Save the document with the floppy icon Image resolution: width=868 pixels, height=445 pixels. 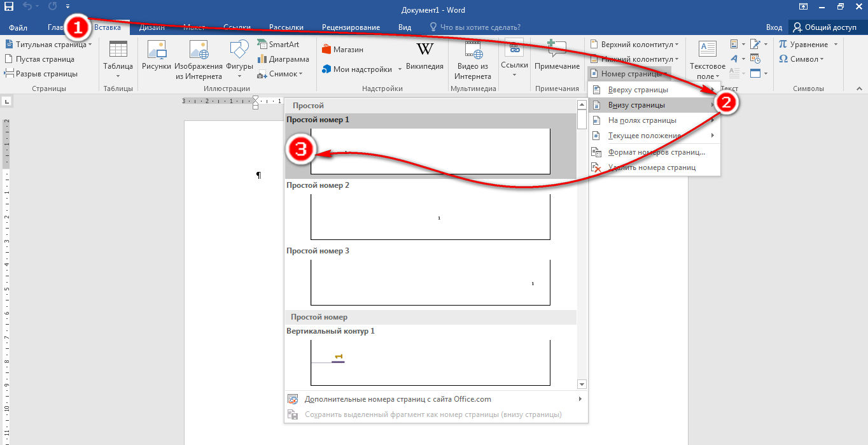pos(10,7)
